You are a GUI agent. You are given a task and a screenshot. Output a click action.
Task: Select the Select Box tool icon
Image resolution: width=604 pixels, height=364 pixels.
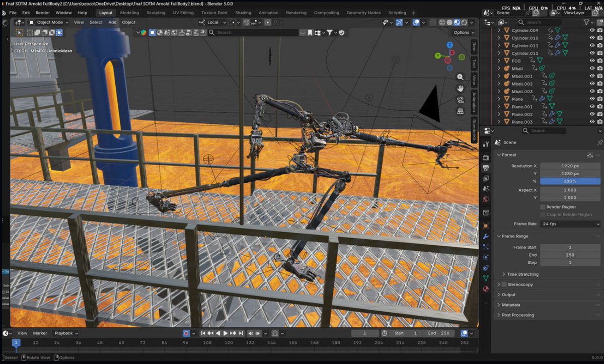[x=20, y=32]
